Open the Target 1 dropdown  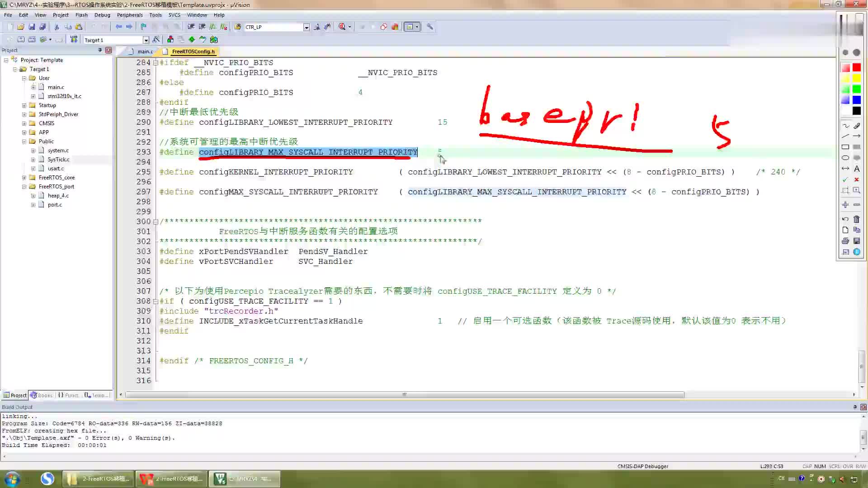(x=146, y=40)
